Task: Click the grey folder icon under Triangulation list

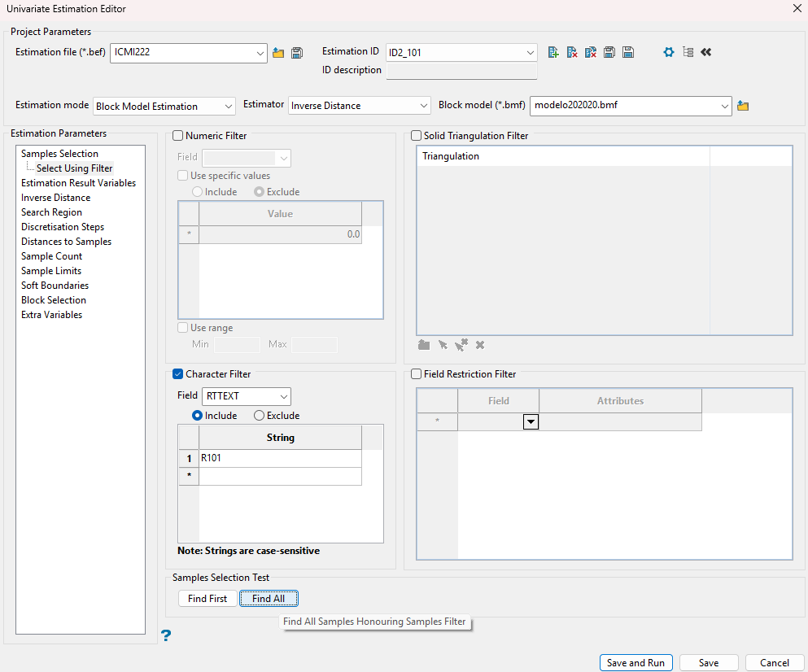Action: (x=424, y=345)
